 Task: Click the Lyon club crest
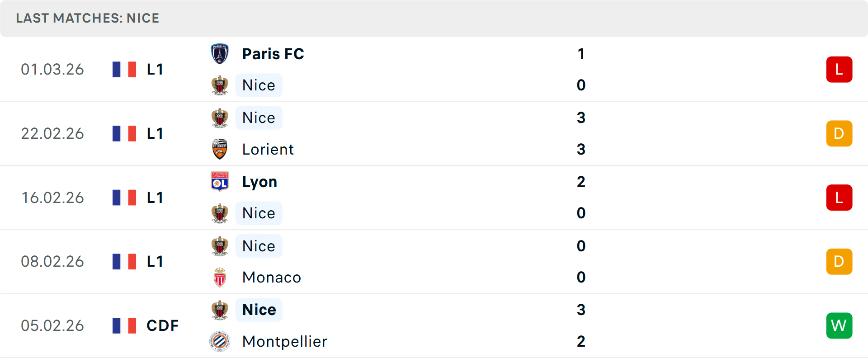pos(220,182)
